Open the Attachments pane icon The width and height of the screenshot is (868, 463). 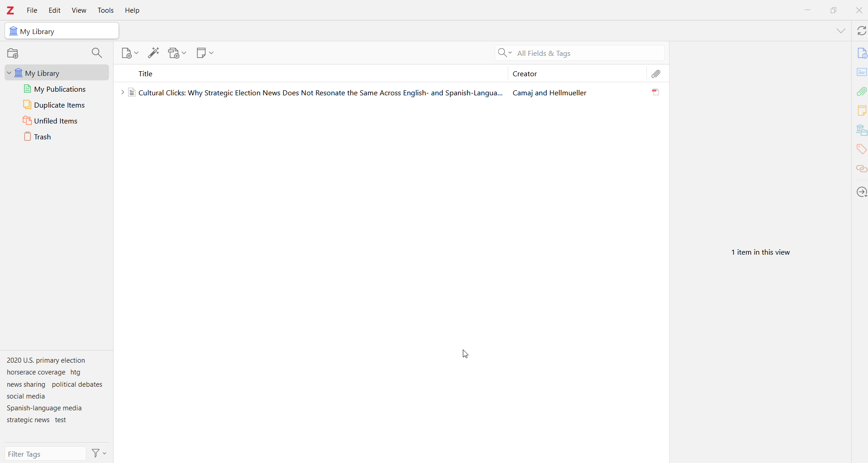coord(862,92)
